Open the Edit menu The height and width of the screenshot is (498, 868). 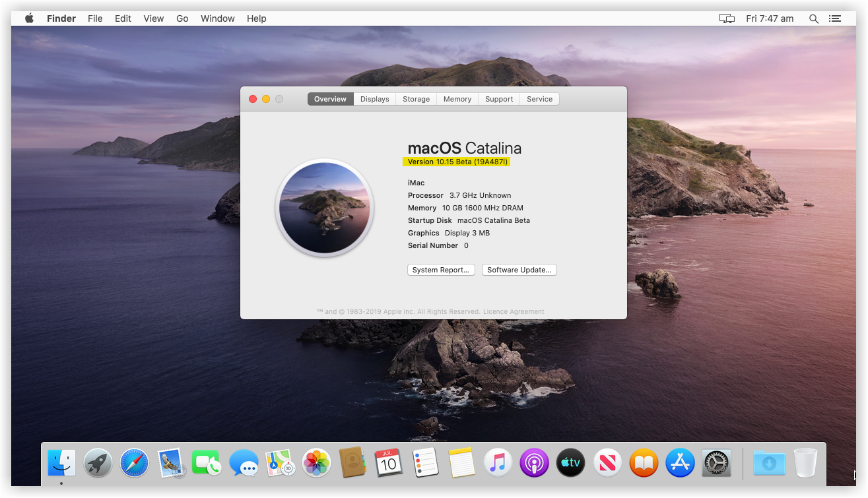coord(123,18)
